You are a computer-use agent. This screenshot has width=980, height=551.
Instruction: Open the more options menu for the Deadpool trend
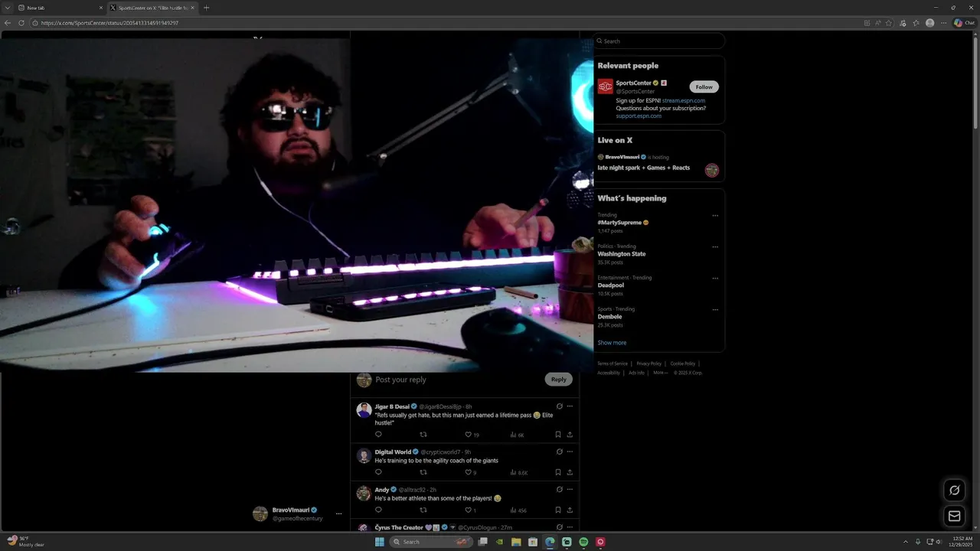tap(715, 279)
